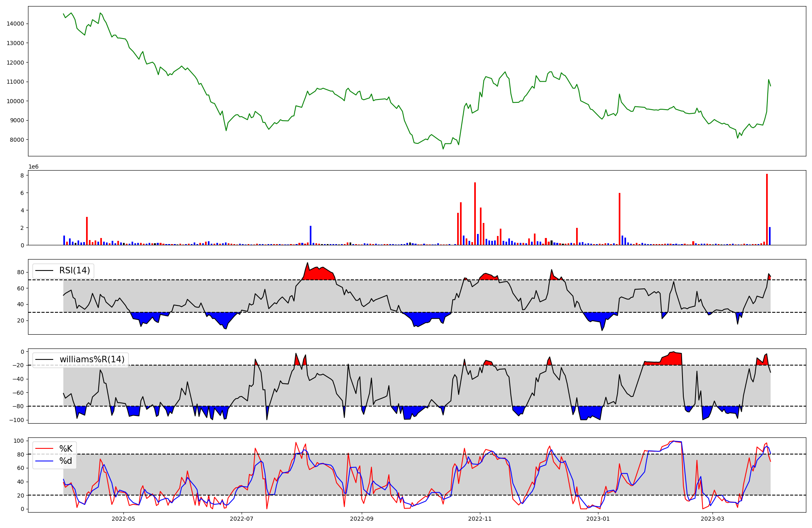This screenshot has height=528, width=812.
Task: Click the 2022-09 x-axis date label
Action: coord(361,519)
